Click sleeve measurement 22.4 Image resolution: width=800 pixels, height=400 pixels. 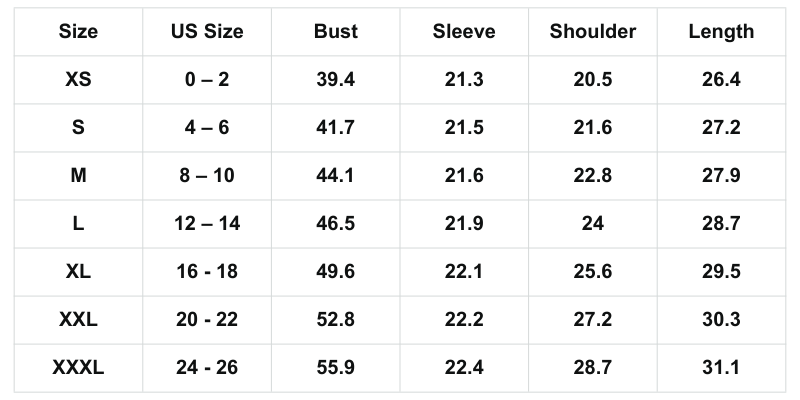464,367
